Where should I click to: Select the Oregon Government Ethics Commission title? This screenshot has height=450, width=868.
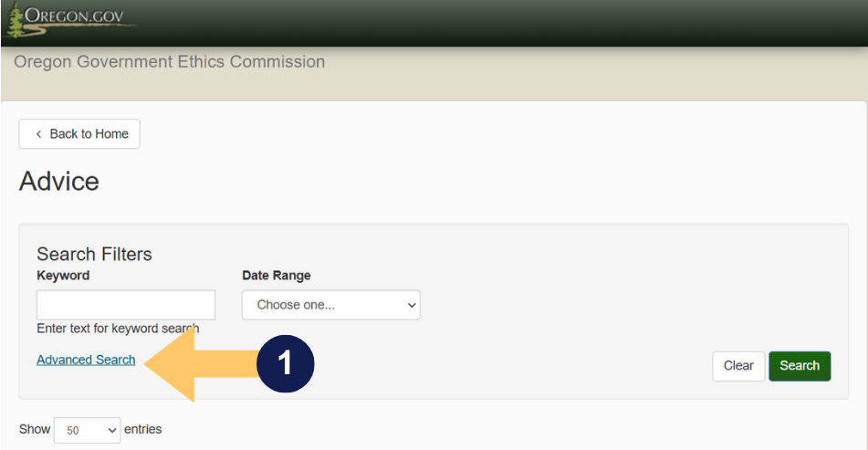coord(170,62)
